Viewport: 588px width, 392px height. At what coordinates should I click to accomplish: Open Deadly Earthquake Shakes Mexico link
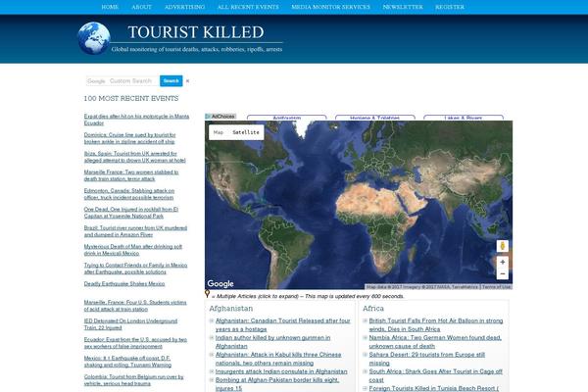click(x=124, y=283)
